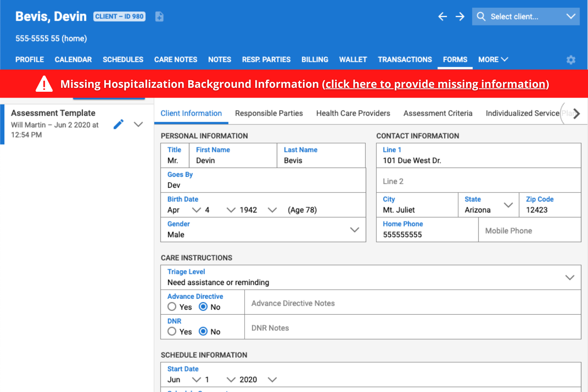Navigate forward using the right arrow icon
588x392 pixels.
point(459,16)
